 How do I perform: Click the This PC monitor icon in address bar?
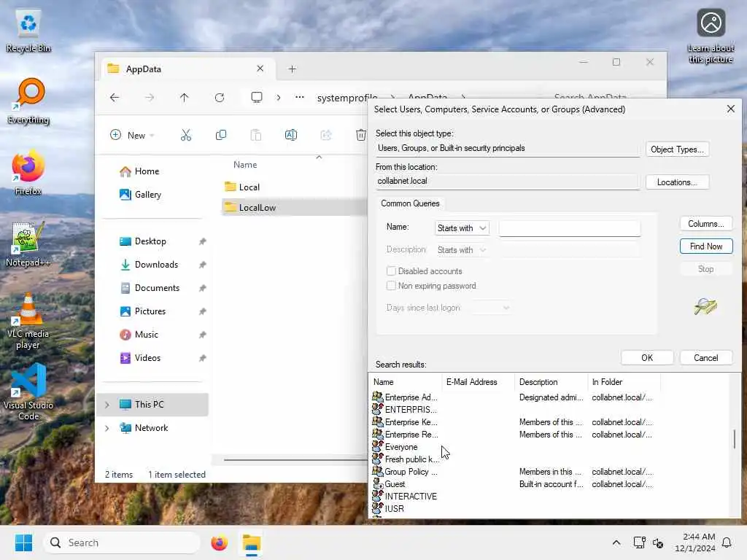pos(257,98)
